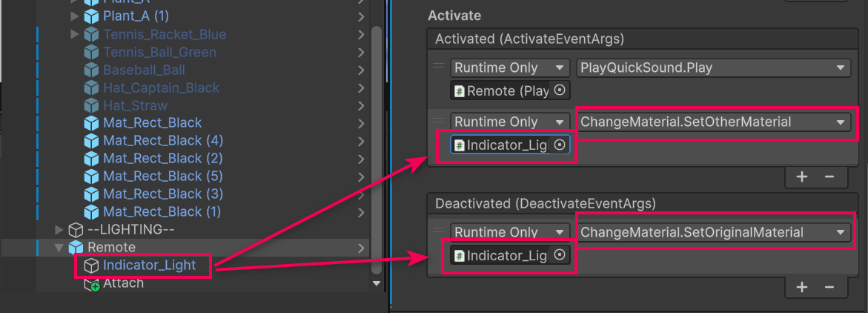Screen dimensions: 868x313
Task: Open object picker for Deactivated Indicator_Light field
Action: [x=560, y=255]
